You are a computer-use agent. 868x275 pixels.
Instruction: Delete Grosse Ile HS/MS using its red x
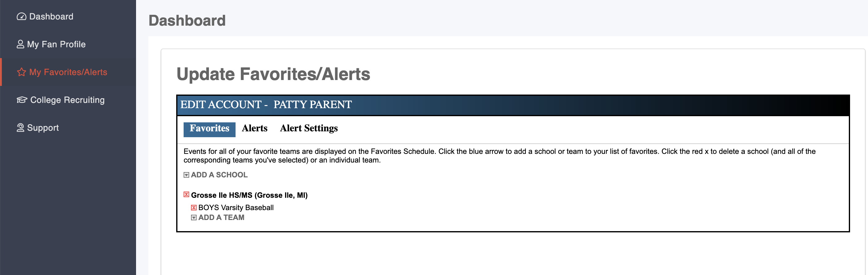coord(186,194)
